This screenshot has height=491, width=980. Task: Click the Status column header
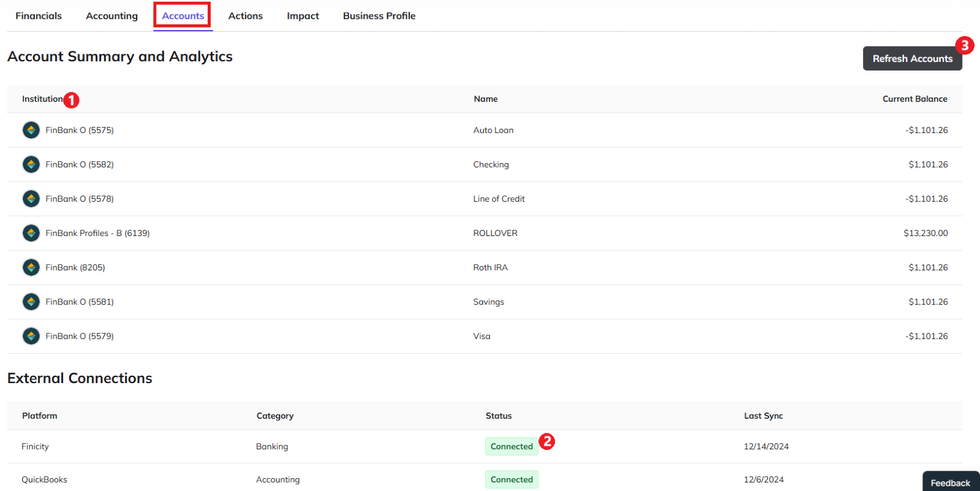[499, 416]
